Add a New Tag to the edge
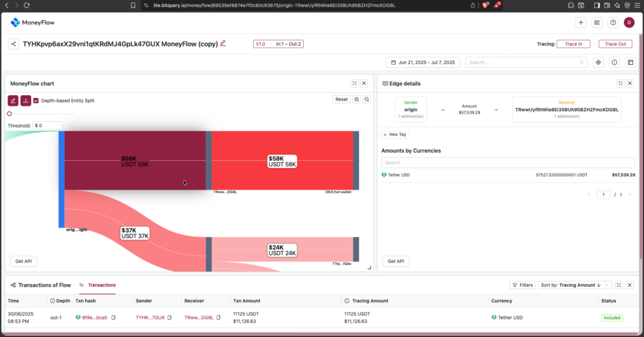644x337 pixels. pyautogui.click(x=395, y=134)
